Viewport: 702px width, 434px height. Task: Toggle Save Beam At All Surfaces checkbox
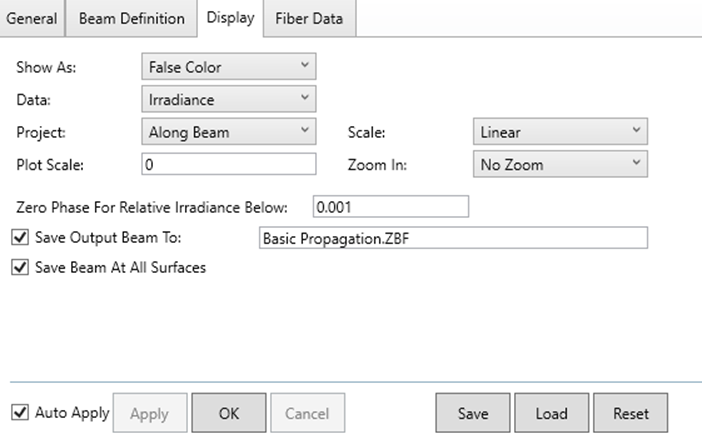pos(19,267)
